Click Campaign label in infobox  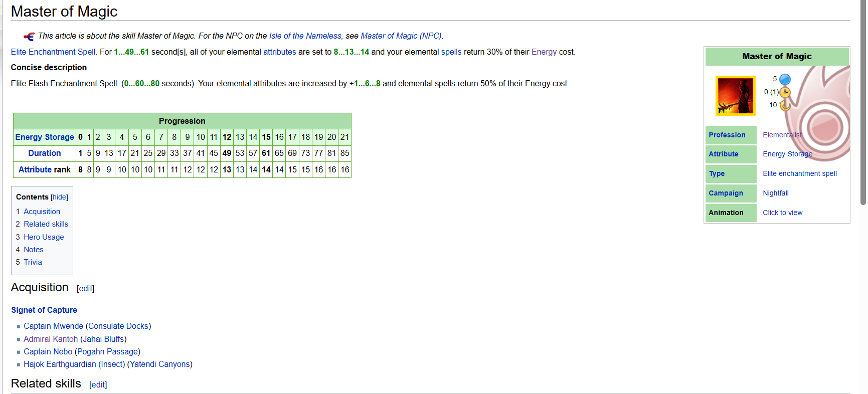[x=726, y=193]
